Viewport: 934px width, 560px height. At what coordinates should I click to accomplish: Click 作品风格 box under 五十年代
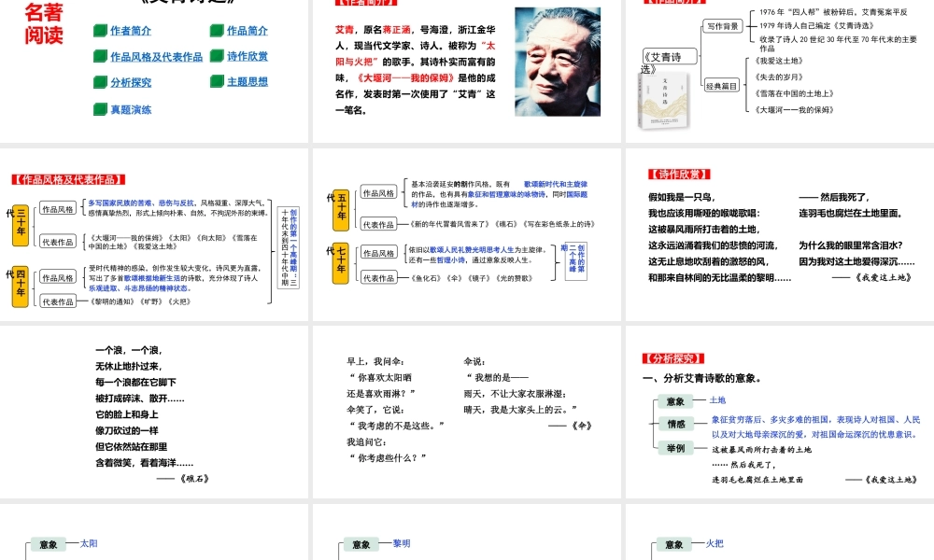[x=378, y=193]
